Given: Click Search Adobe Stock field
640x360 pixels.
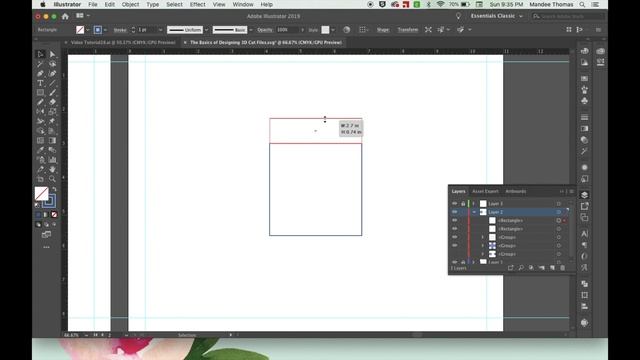Looking at the screenshot, I should [568, 16].
